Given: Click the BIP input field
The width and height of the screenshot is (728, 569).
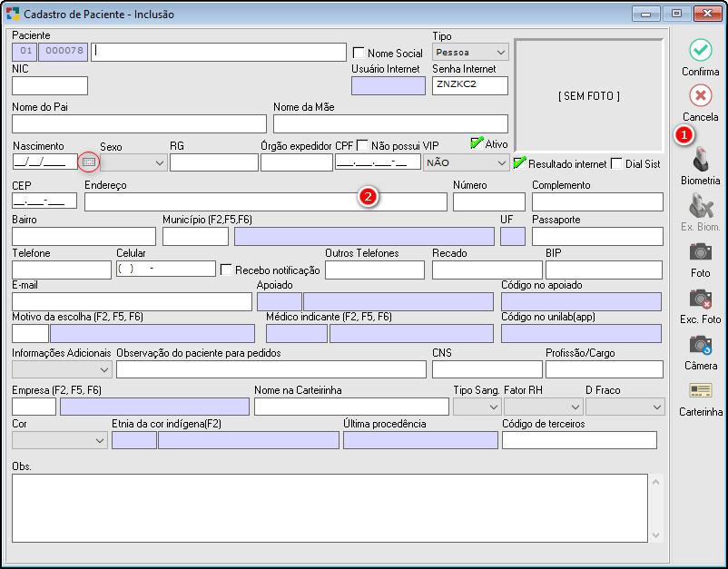Looking at the screenshot, I should point(604,270).
